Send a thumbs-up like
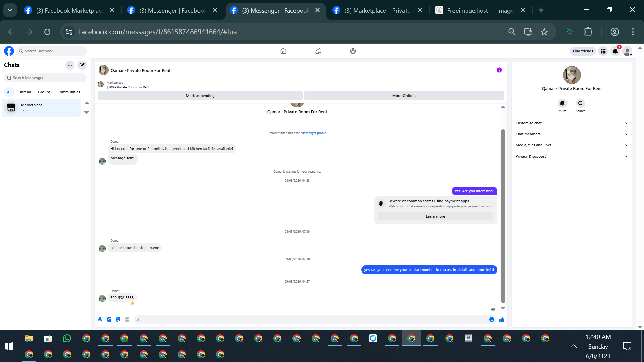The width and height of the screenshot is (644, 362). tap(502, 320)
